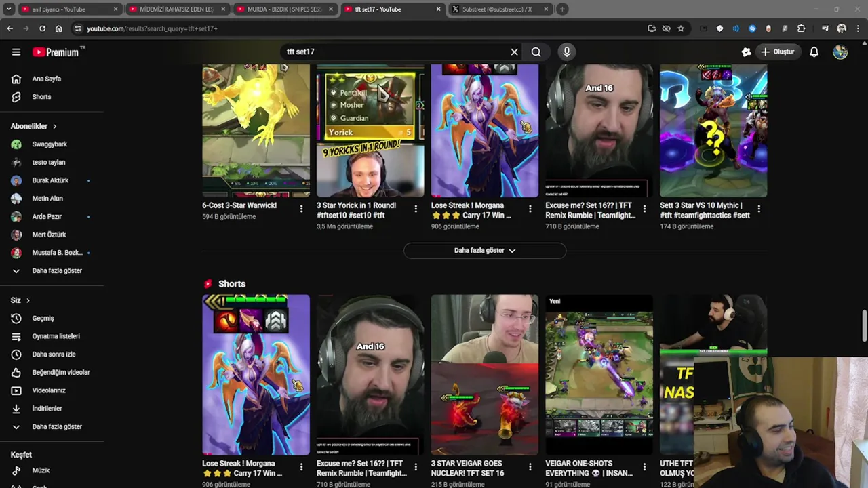Viewport: 868px width, 488px height.
Task: Go to the YouTube Premium logo home
Action: tap(56, 52)
